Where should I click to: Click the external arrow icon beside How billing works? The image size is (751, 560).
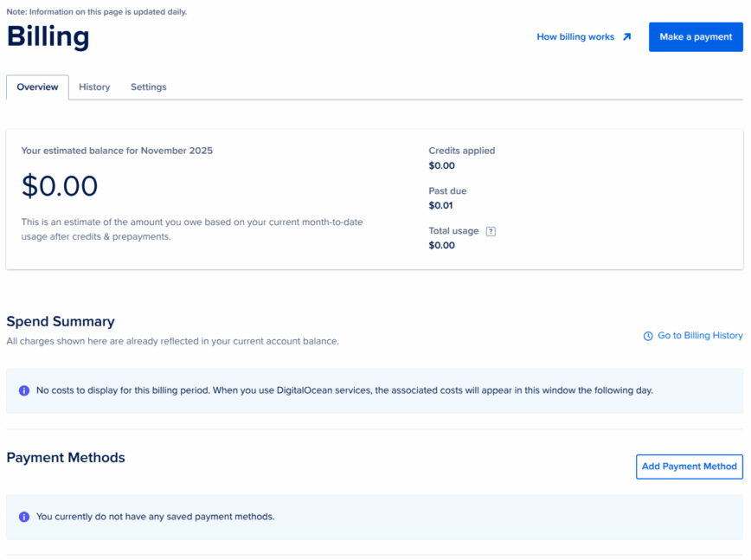[x=626, y=37]
